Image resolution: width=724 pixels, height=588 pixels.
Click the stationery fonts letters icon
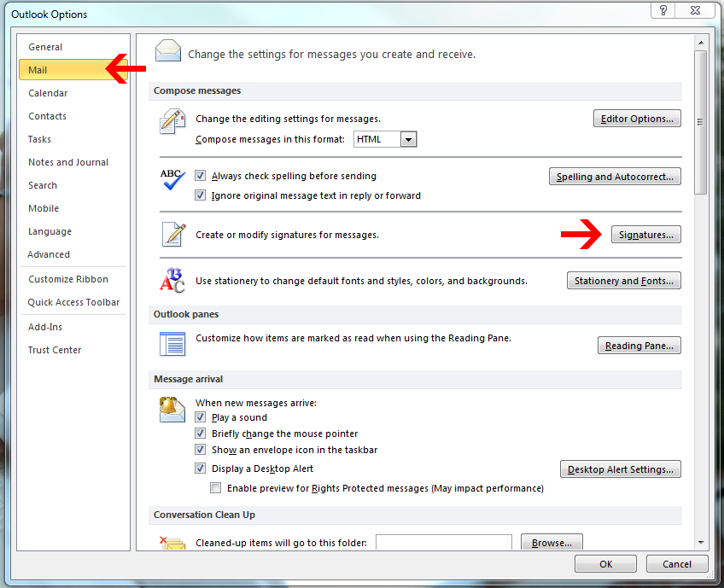coord(172,280)
